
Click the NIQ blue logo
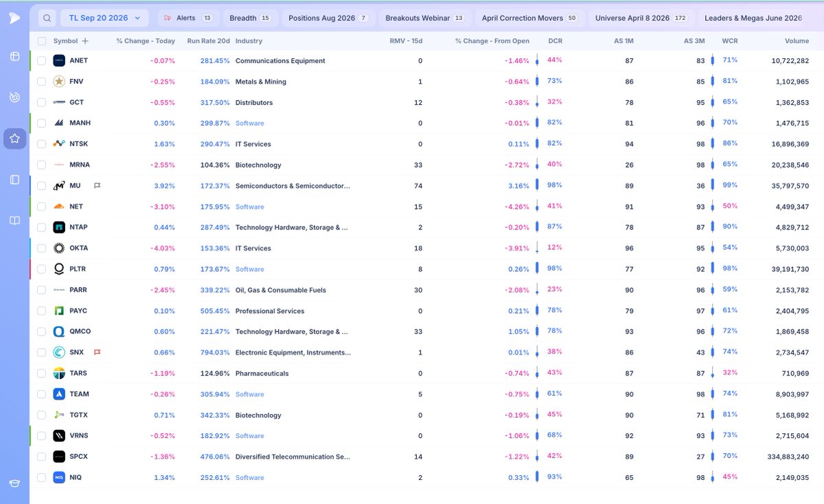tap(59, 477)
